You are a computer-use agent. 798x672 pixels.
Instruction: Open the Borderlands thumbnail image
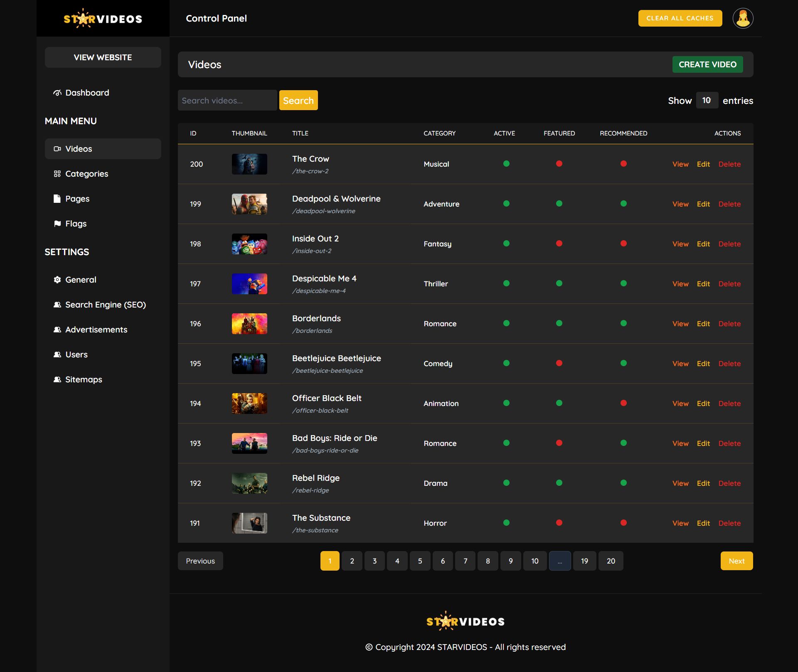pos(249,324)
